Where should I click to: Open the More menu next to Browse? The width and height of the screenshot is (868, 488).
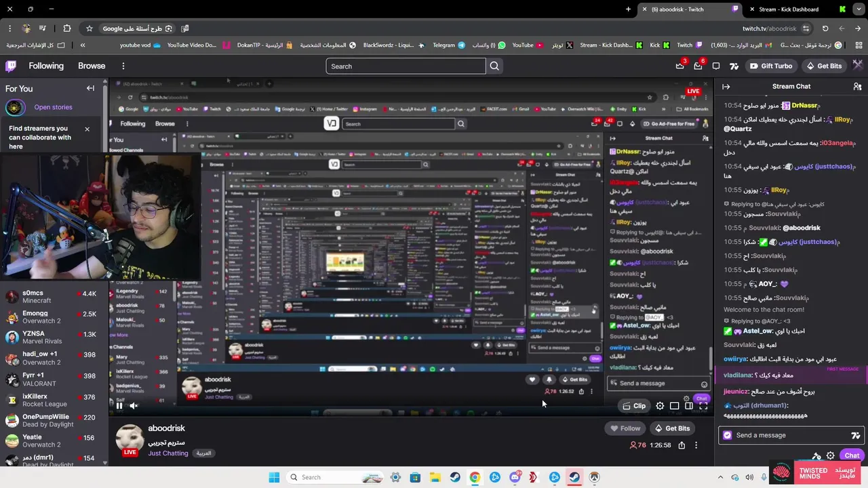(123, 66)
